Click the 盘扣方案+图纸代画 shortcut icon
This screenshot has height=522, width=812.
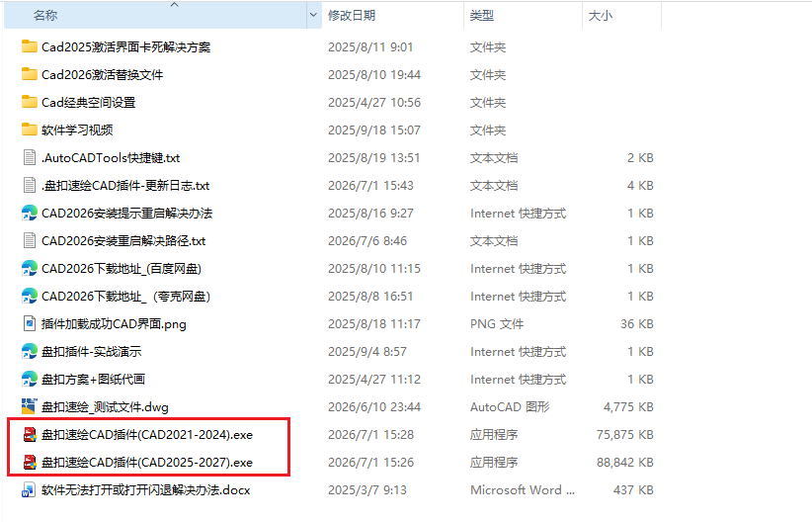pos(29,380)
